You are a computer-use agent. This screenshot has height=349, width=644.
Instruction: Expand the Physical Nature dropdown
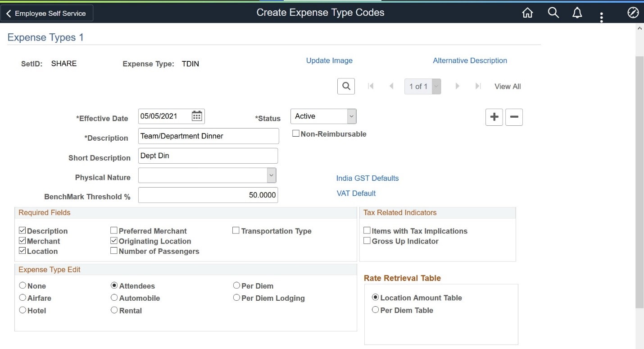(x=207, y=175)
